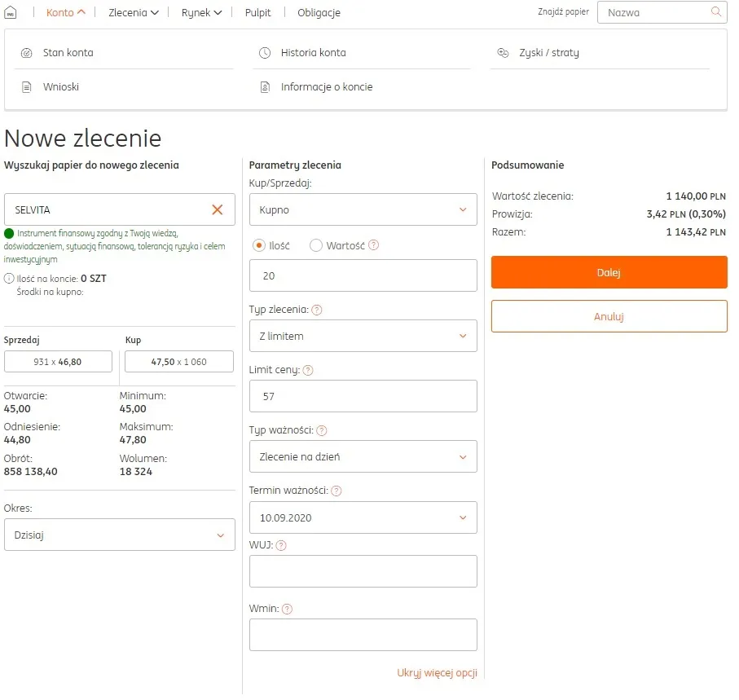
Task: Click the orange Dalej button
Action: pyautogui.click(x=609, y=272)
